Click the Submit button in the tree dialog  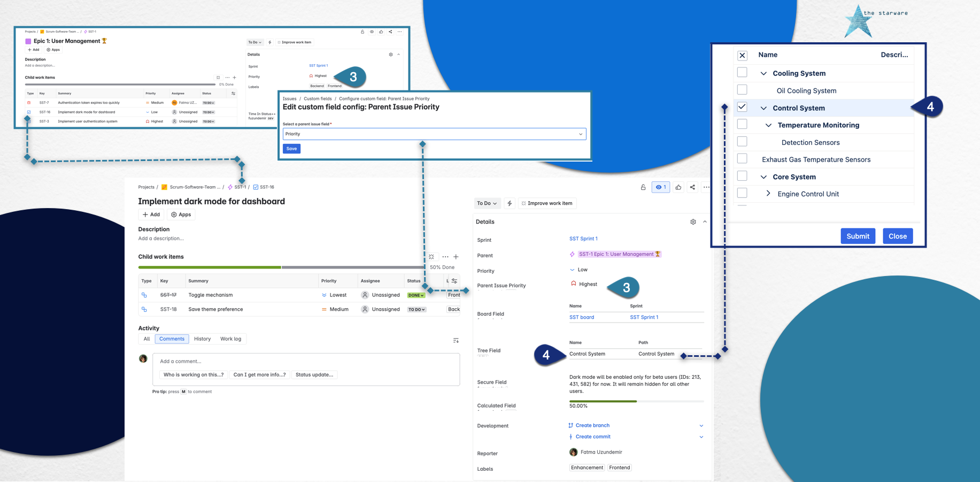858,236
